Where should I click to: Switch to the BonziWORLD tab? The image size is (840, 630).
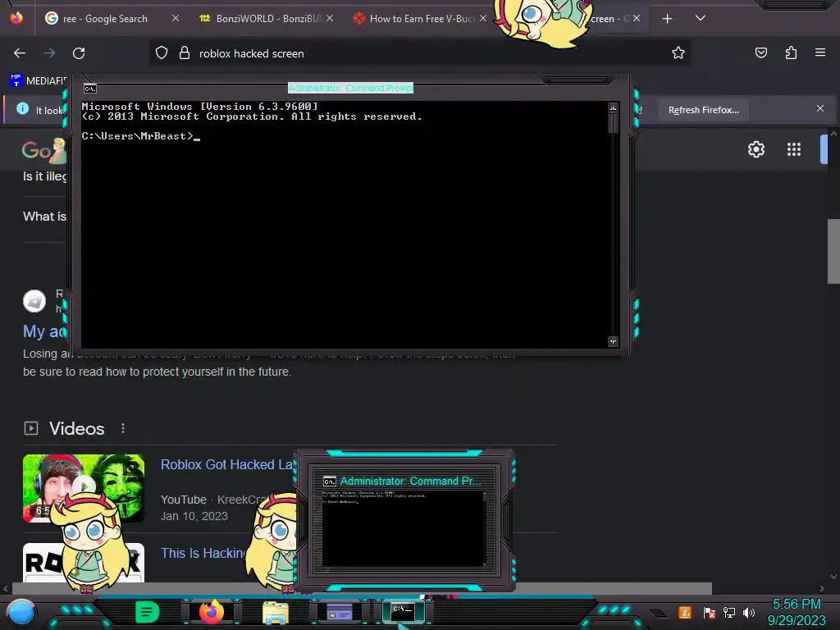point(268,19)
